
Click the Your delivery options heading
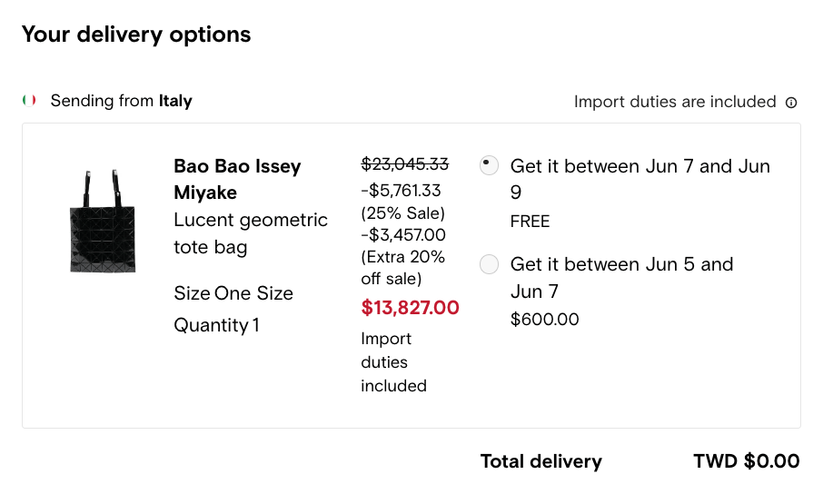tap(136, 35)
